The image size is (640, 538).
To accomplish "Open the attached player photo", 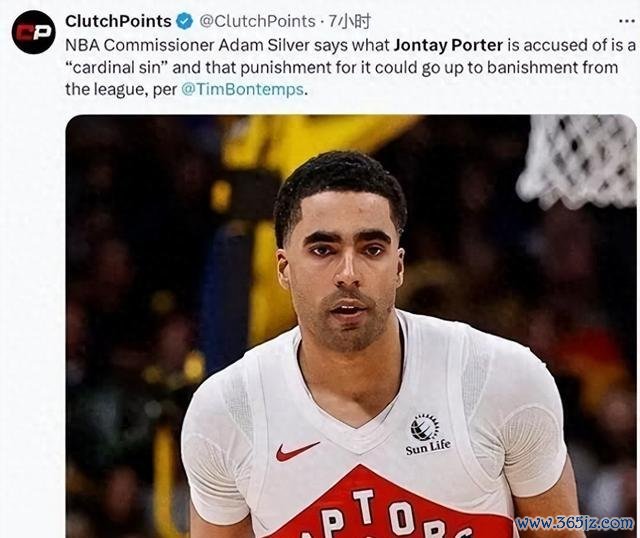I will (351, 326).
